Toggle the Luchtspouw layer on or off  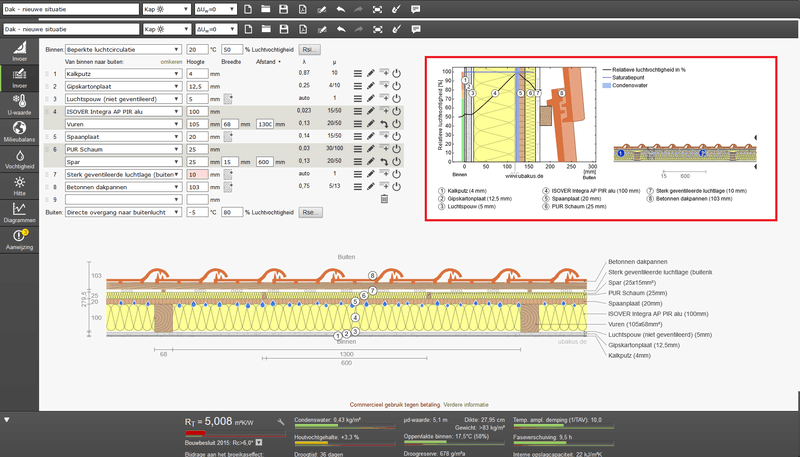click(396, 100)
